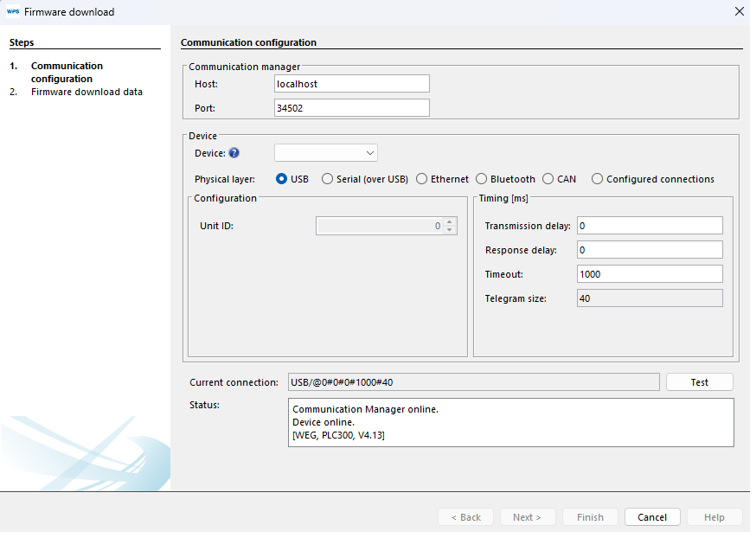756x538 pixels.
Task: Click the WPS logo in title bar
Action: [13, 12]
